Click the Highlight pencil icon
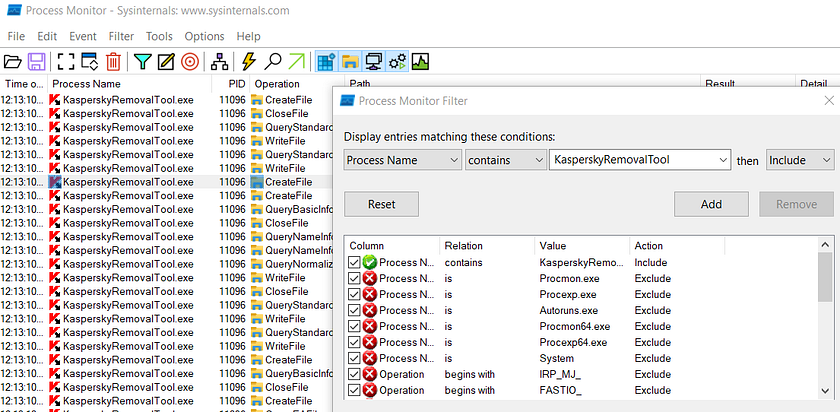 (x=166, y=62)
